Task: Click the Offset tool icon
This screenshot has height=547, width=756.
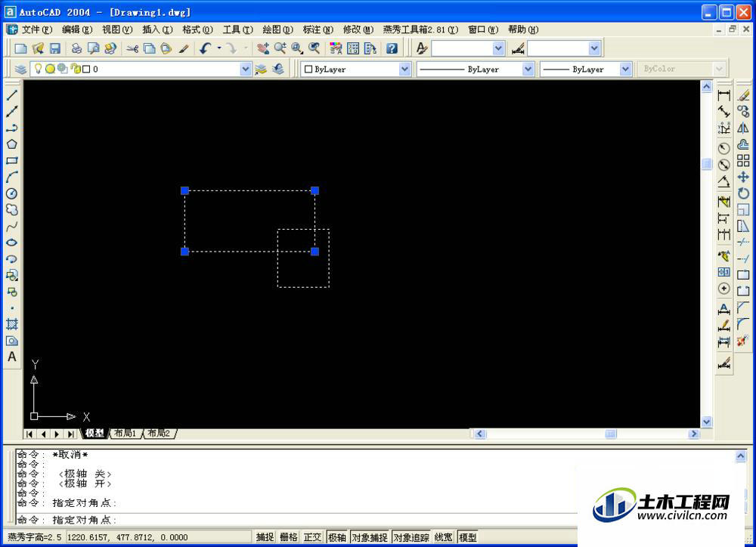Action: [743, 144]
